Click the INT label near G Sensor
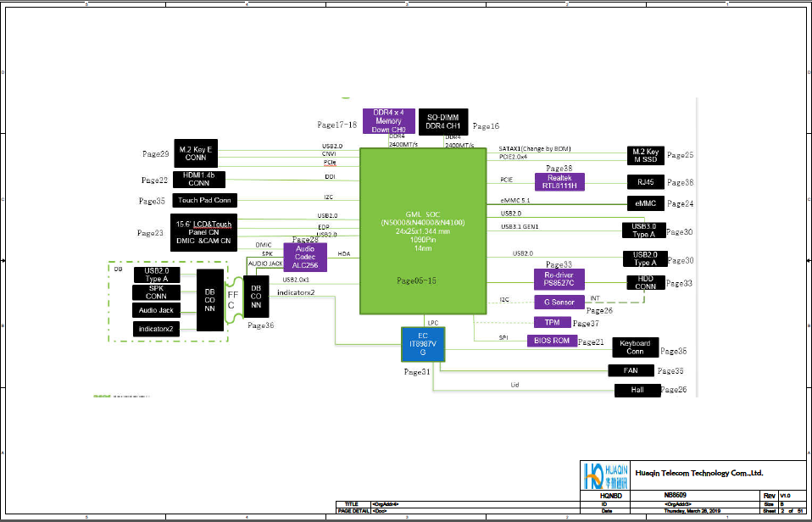The image size is (812, 522). (595, 298)
